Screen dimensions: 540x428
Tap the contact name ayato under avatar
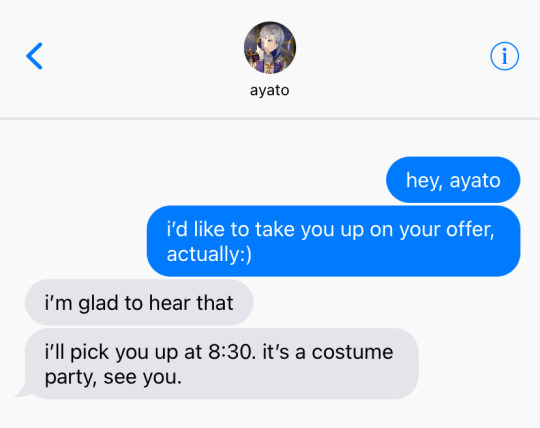(x=270, y=91)
